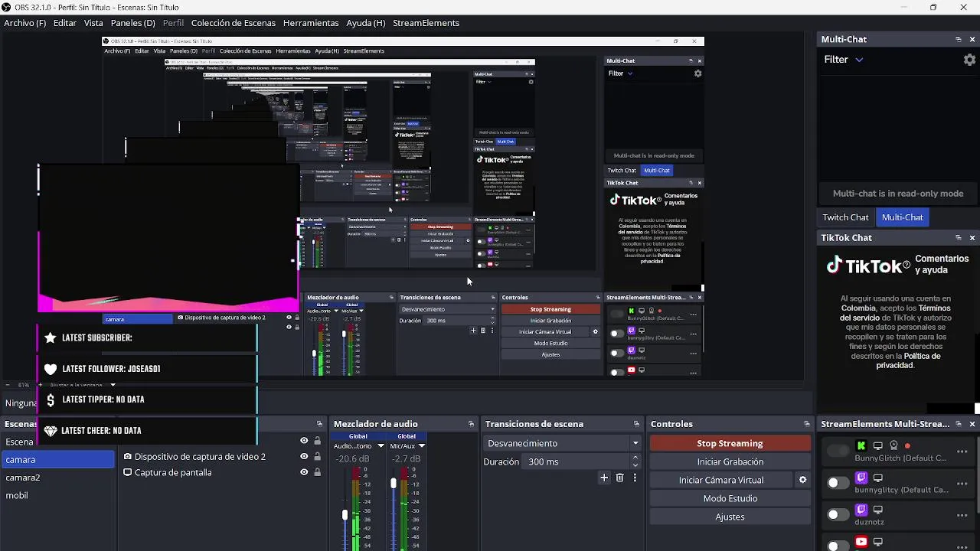
Task: Toggle visibility of the top source row
Action: tap(304, 441)
